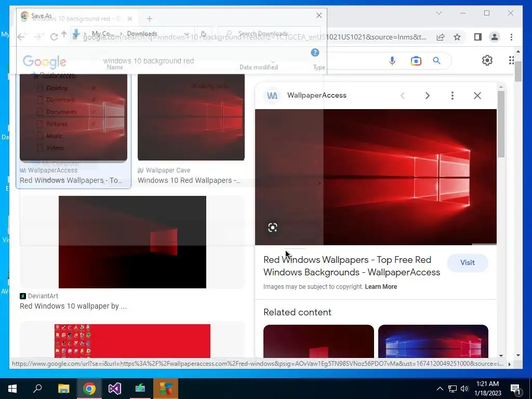Search inside image with Lens icon
The width and height of the screenshot is (532, 399).
click(x=272, y=228)
